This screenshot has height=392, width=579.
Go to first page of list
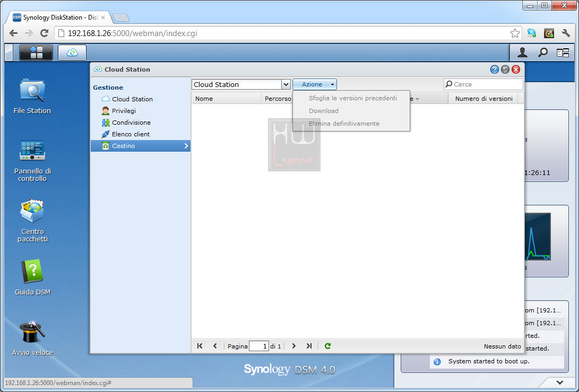click(x=200, y=346)
